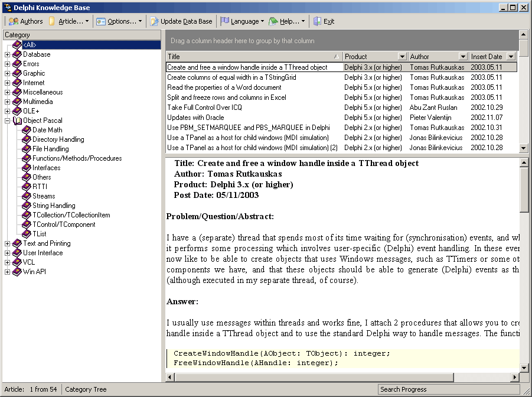Select the VCL category

[x=29, y=262]
